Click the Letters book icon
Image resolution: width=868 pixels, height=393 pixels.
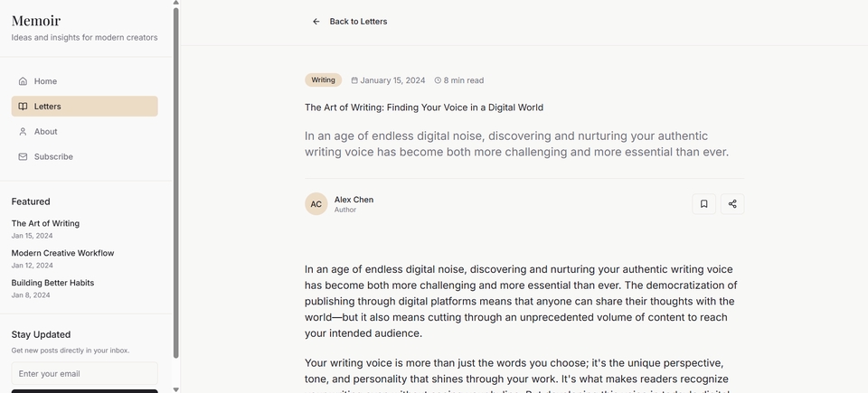tap(24, 107)
